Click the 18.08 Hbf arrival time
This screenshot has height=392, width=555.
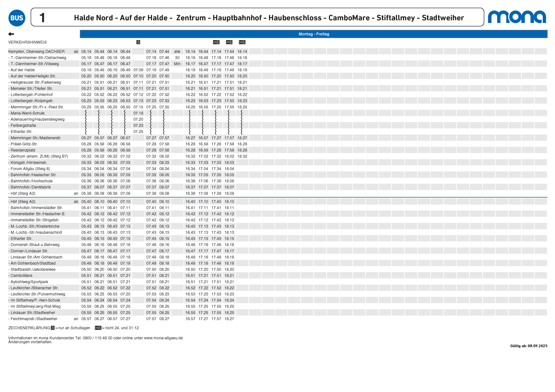[x=229, y=193]
